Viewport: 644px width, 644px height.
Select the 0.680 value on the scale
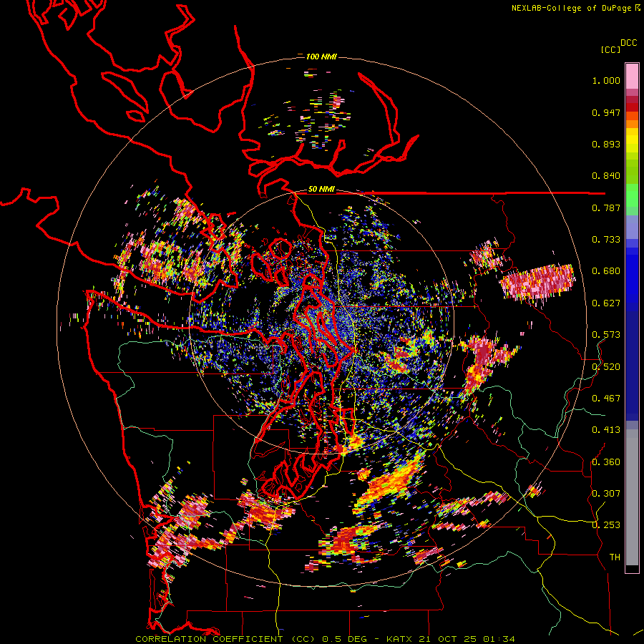(606, 271)
